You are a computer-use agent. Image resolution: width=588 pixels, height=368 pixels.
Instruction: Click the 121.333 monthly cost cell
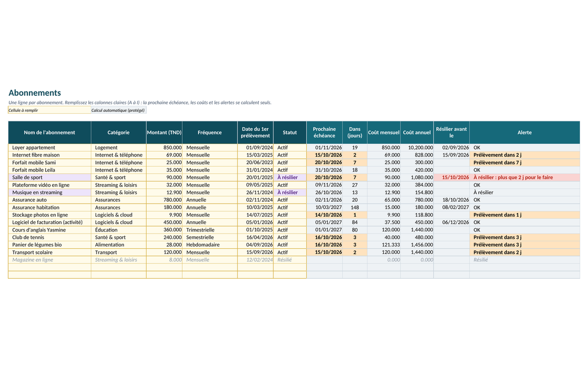pyautogui.click(x=384, y=245)
